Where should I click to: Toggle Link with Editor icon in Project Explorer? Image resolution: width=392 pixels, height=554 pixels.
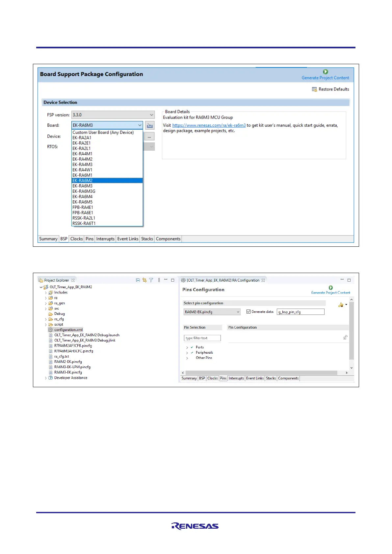[x=144, y=280]
